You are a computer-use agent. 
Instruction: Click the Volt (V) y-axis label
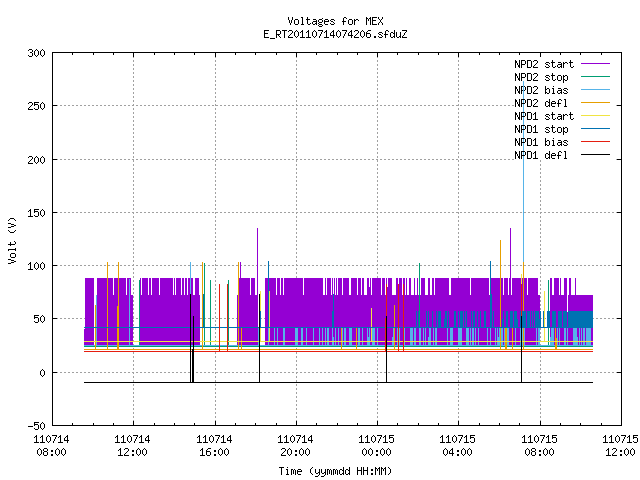point(12,240)
